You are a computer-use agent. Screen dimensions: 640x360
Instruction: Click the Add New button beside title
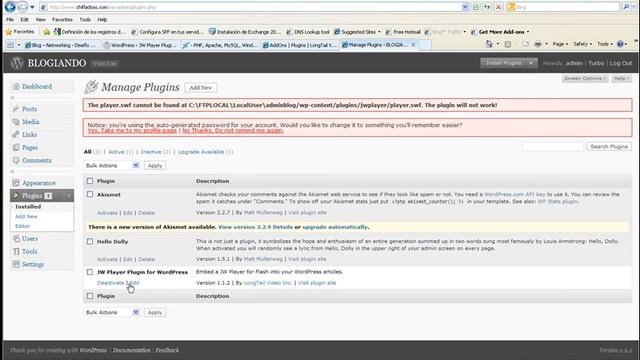tap(201, 87)
